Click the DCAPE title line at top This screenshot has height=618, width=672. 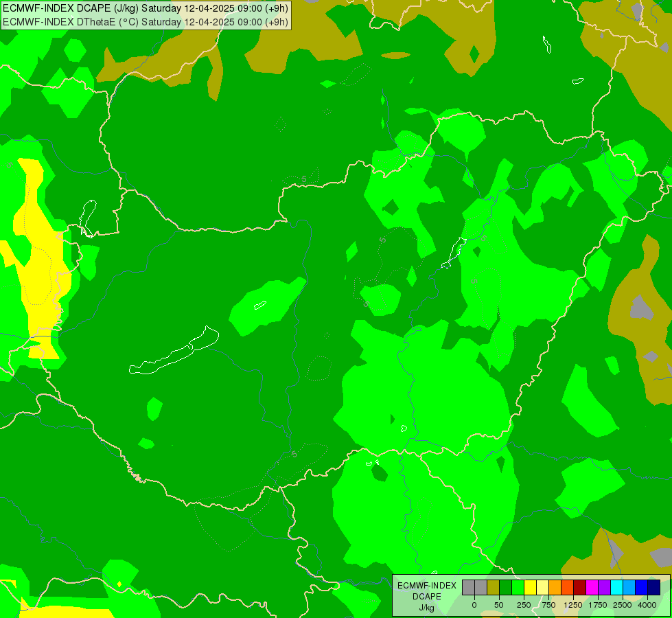click(x=146, y=8)
